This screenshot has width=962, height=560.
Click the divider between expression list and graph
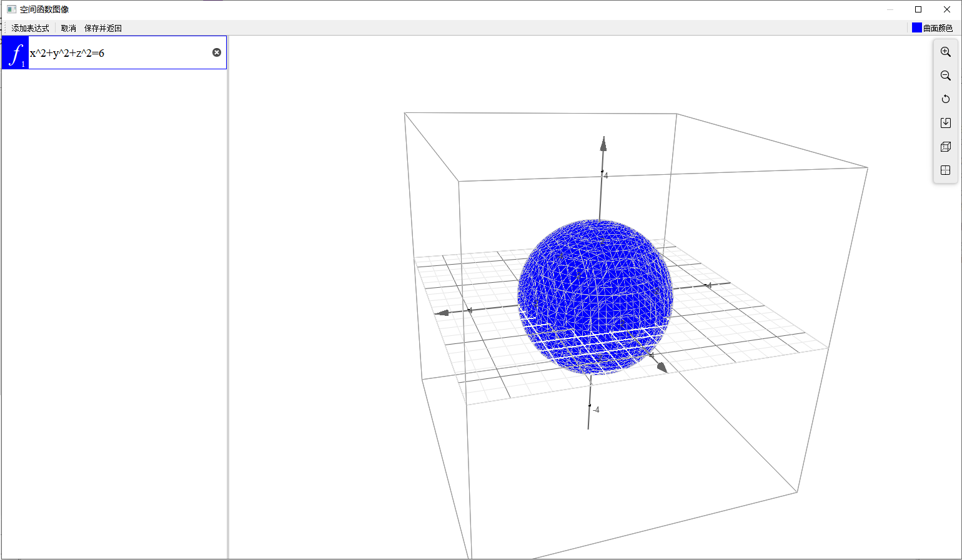click(228, 297)
